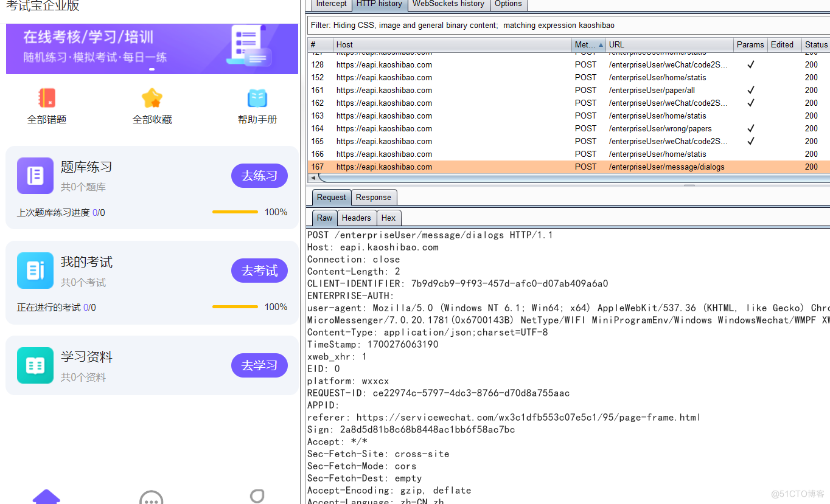The height and width of the screenshot is (504, 830).
Task: Sort by the # column header
Action: (x=320, y=44)
